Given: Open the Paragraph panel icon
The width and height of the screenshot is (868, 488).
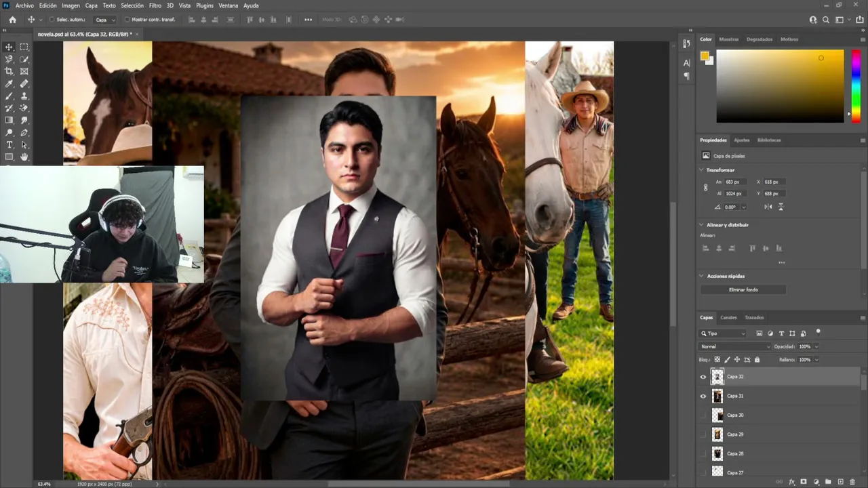Looking at the screenshot, I should click(686, 76).
